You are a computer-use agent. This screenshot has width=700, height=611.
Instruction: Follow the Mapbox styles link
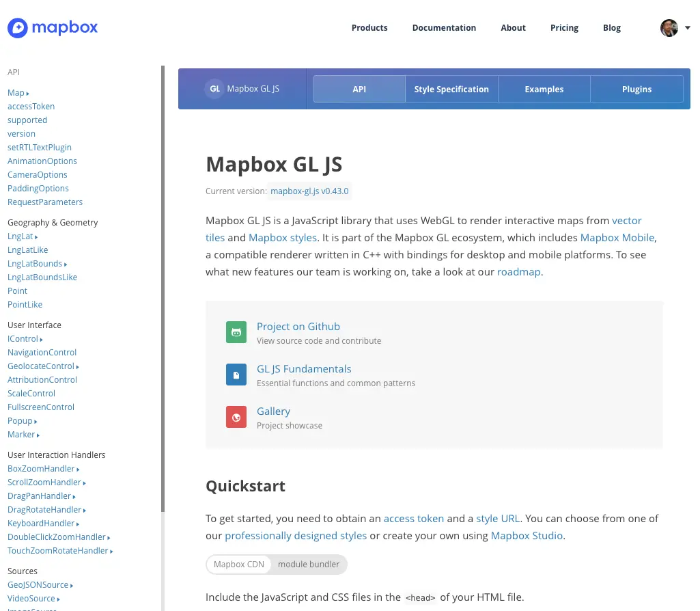click(x=283, y=238)
